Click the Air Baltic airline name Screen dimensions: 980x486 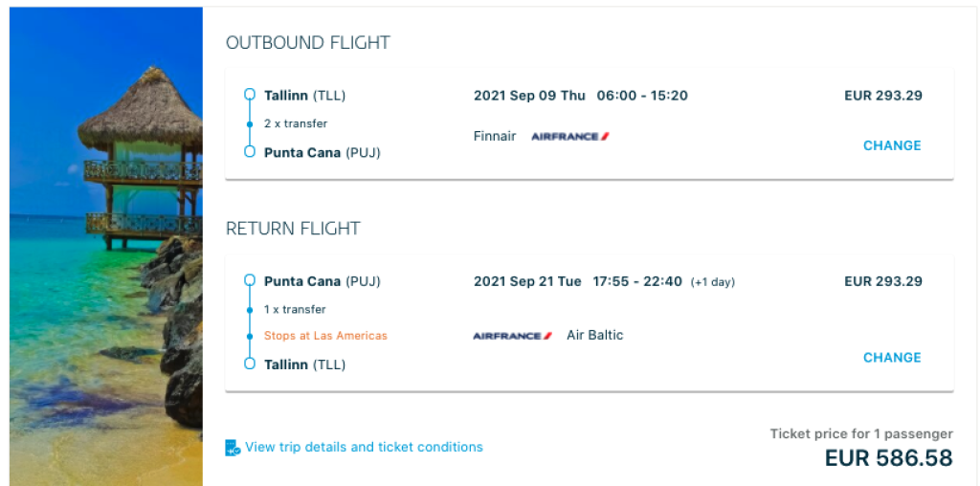point(594,335)
